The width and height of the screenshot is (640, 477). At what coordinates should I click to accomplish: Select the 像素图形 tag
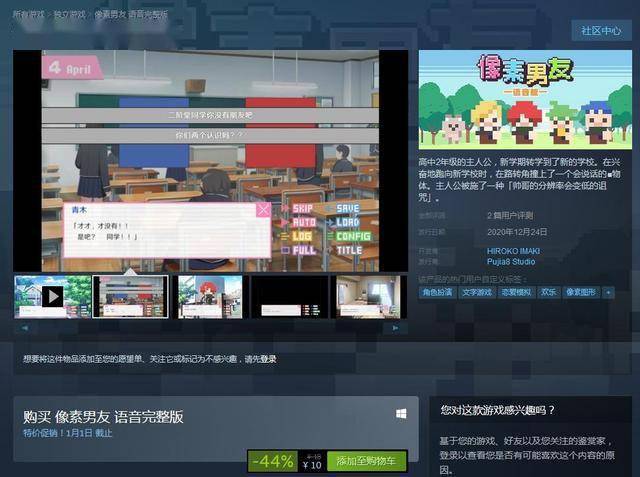point(581,292)
